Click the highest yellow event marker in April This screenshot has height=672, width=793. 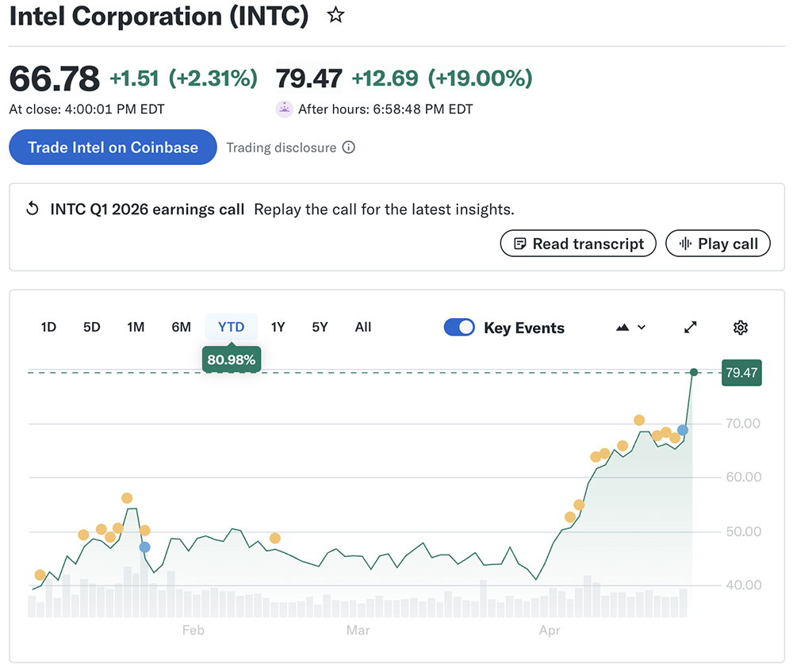point(639,420)
